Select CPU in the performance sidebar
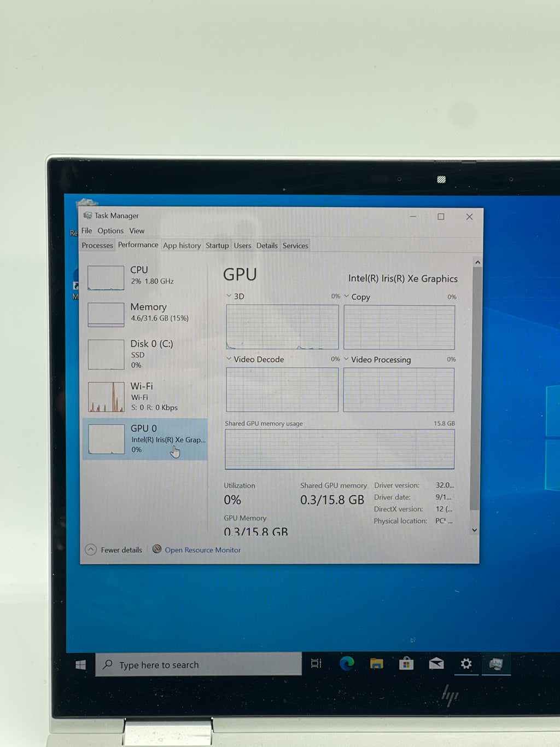560x747 pixels. tap(145, 277)
